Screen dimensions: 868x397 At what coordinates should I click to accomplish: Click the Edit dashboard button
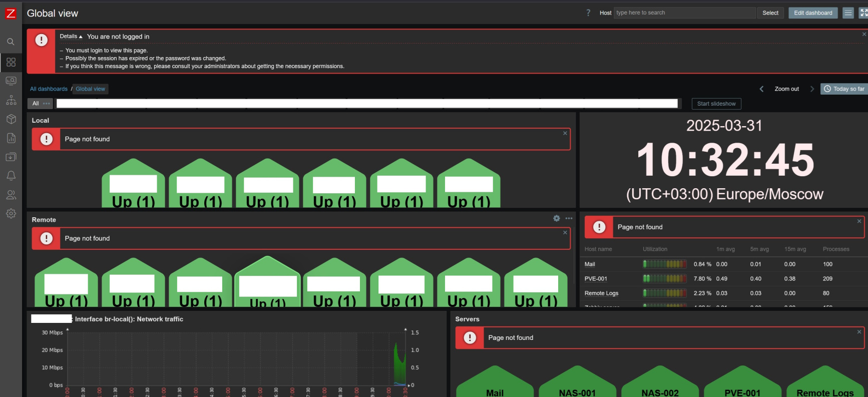(x=813, y=13)
